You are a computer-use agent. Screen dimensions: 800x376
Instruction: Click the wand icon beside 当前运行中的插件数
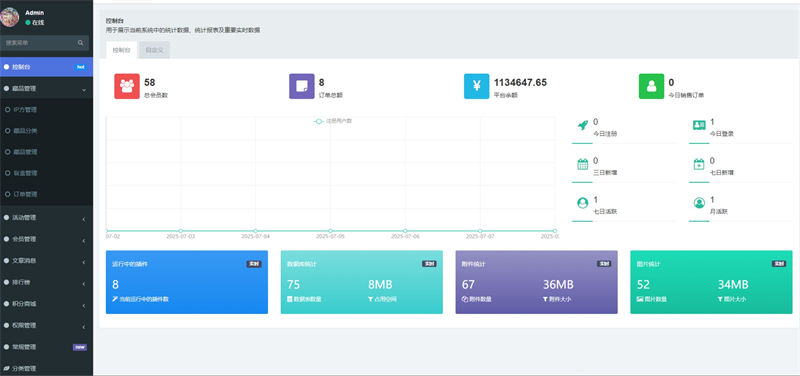115,299
